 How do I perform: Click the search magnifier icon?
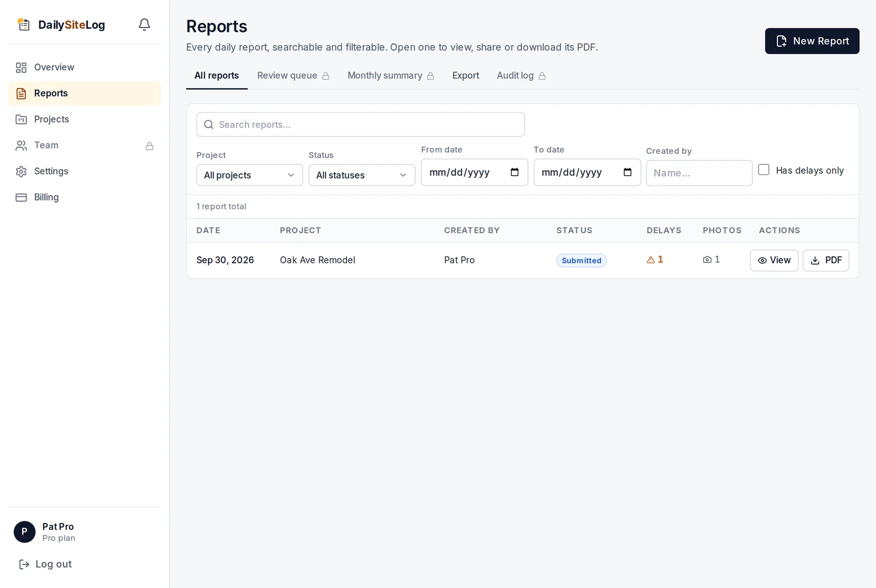pyautogui.click(x=209, y=125)
